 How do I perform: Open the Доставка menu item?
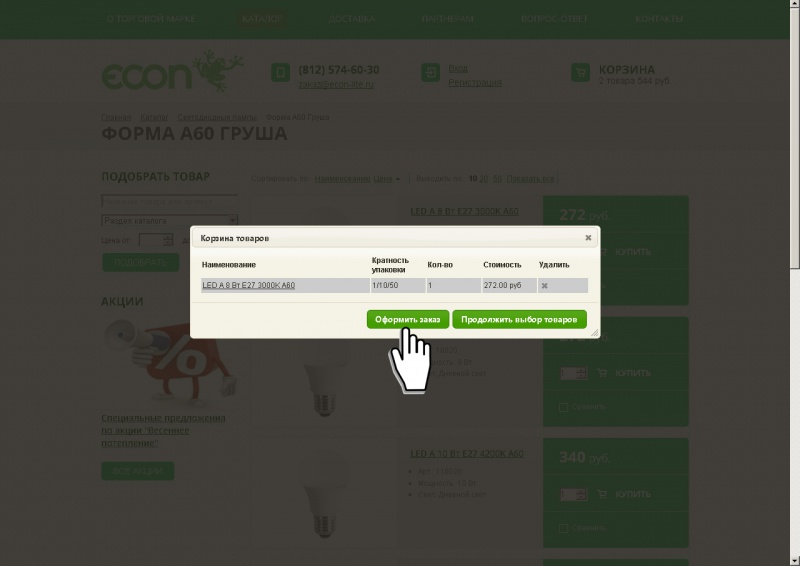click(x=352, y=19)
